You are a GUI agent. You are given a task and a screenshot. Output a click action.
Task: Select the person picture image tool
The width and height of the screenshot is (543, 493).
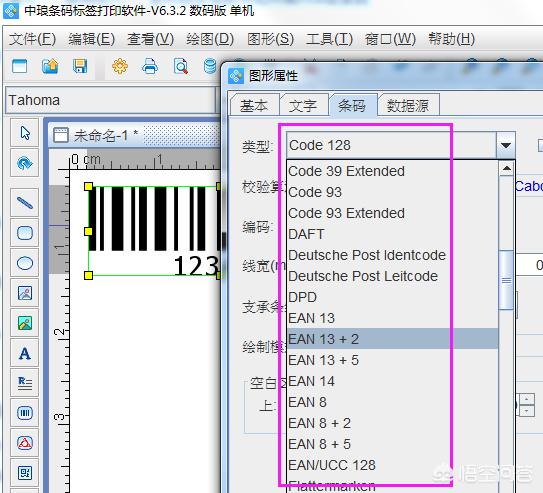pos(25,293)
